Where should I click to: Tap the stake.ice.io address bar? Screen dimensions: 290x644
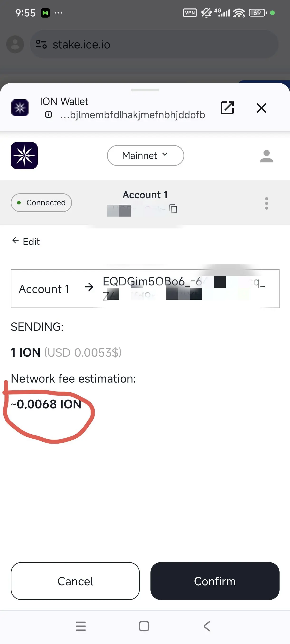pyautogui.click(x=154, y=44)
